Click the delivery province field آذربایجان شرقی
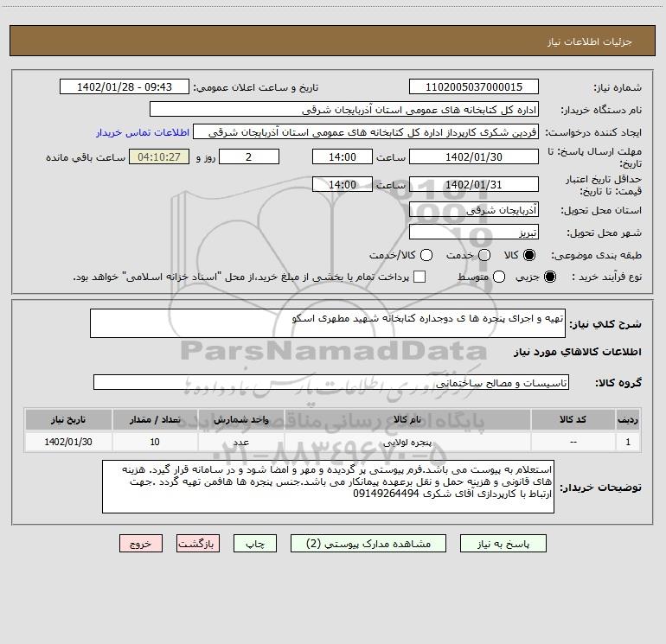The width and height of the screenshot is (666, 644). 474,210
